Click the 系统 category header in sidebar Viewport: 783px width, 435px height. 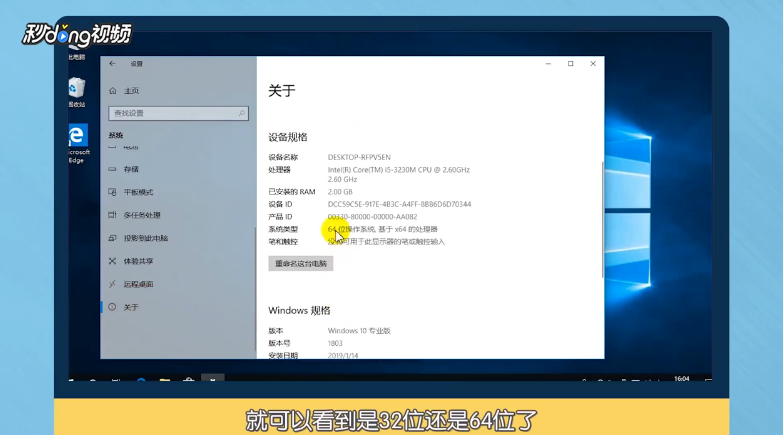(116, 135)
